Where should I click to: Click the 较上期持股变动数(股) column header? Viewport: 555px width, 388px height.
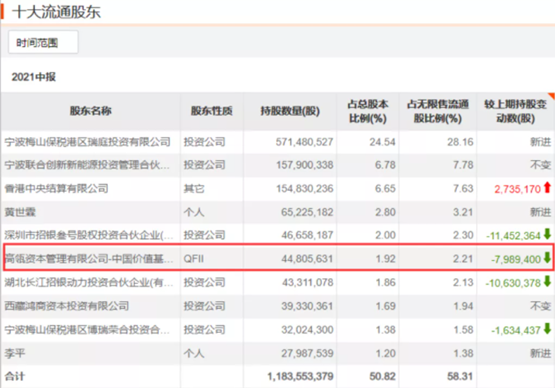515,111
